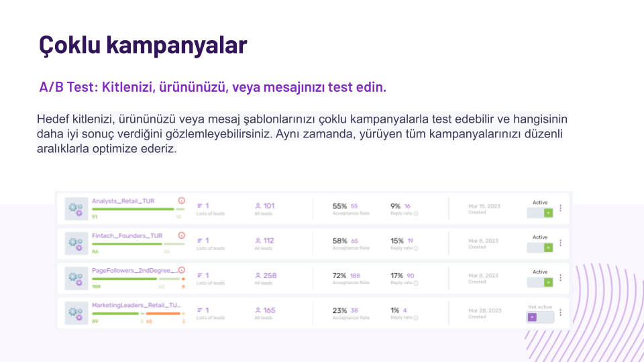Open the three-dot menu for PageFollowers_2ndDegree
Screen dimensions: 644x362
[x=561, y=278]
